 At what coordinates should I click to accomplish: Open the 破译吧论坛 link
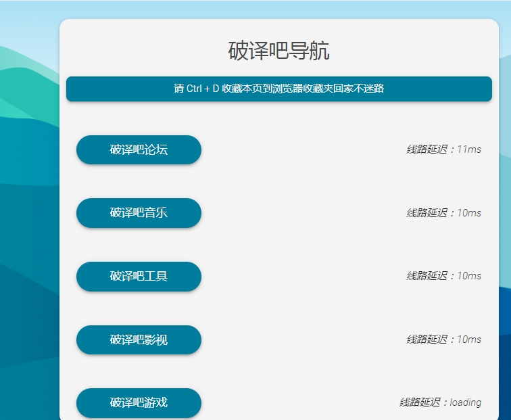[x=139, y=149]
